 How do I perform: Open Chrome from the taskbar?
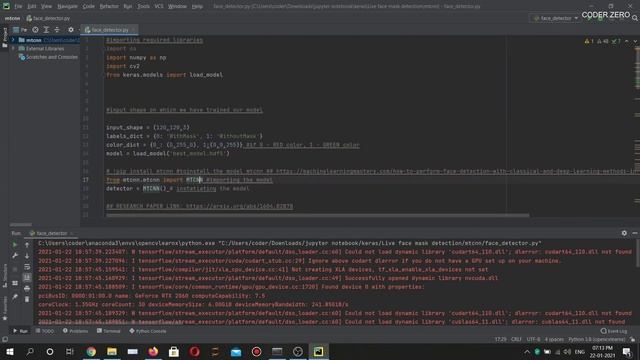click(91, 351)
